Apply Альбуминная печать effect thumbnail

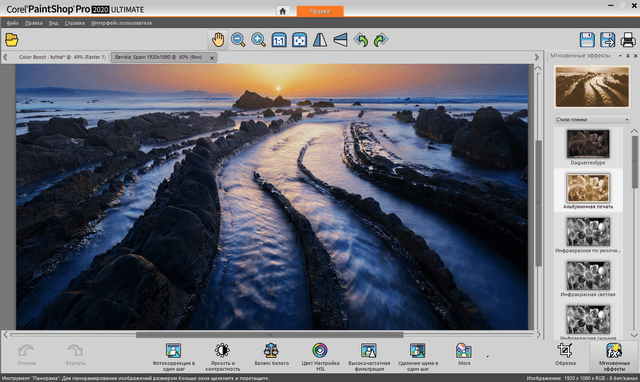click(588, 188)
